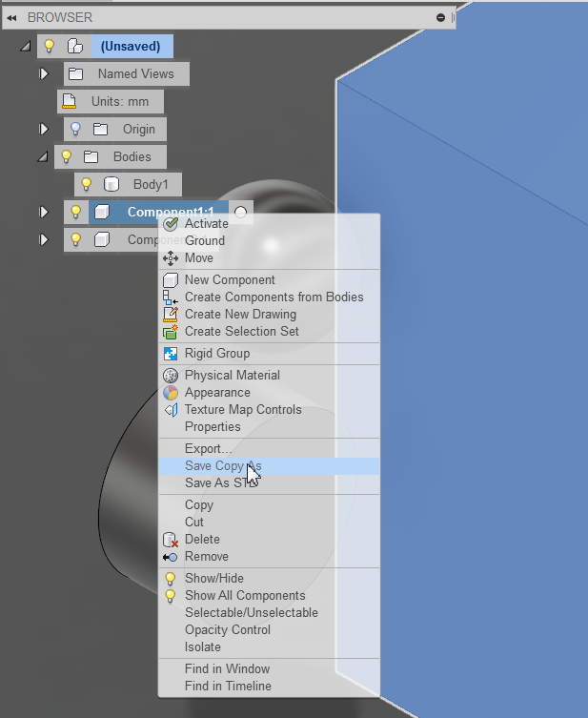The width and height of the screenshot is (588, 718).
Task: Select the Origin tree label
Action: click(138, 130)
